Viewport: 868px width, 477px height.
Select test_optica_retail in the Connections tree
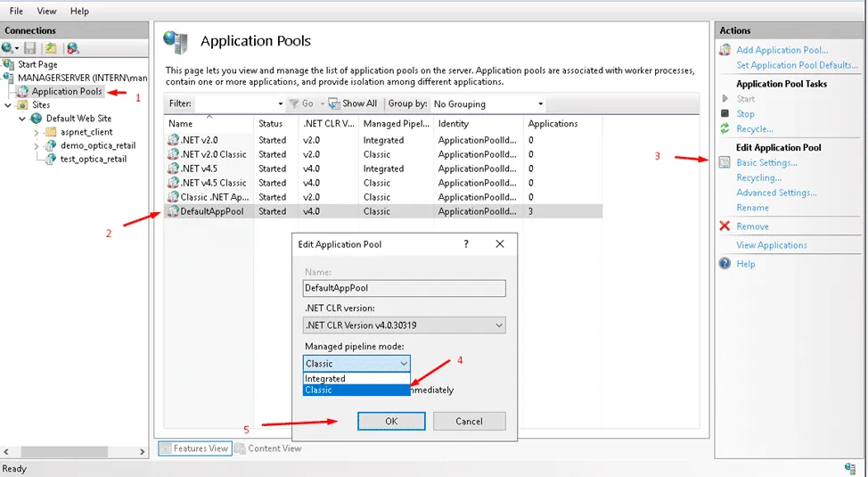coord(93,159)
